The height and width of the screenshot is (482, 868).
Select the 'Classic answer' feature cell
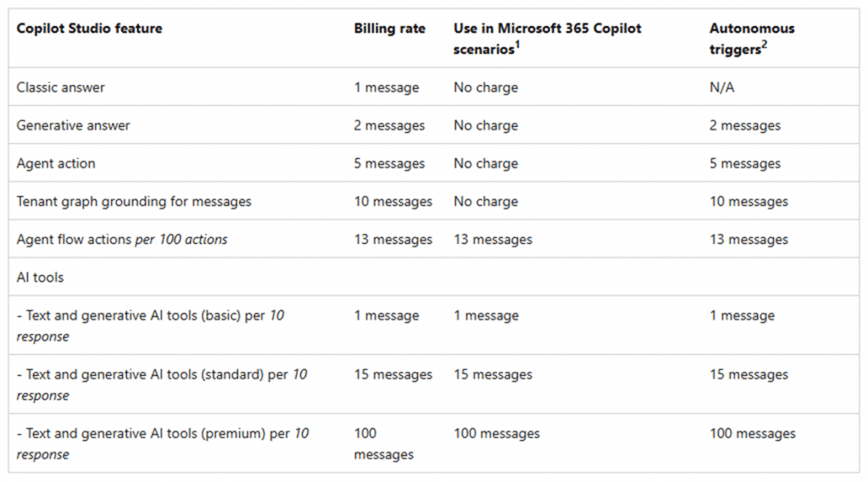click(61, 87)
